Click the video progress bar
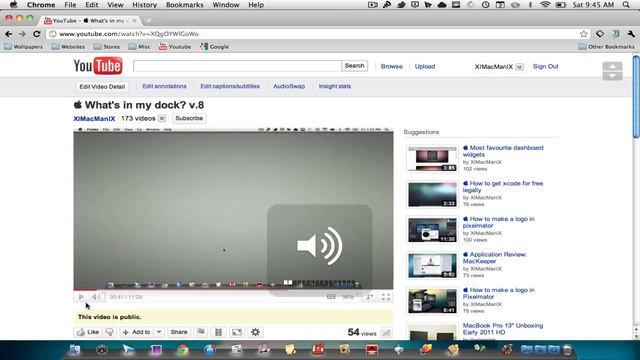The height and width of the screenshot is (360, 640). [233, 290]
